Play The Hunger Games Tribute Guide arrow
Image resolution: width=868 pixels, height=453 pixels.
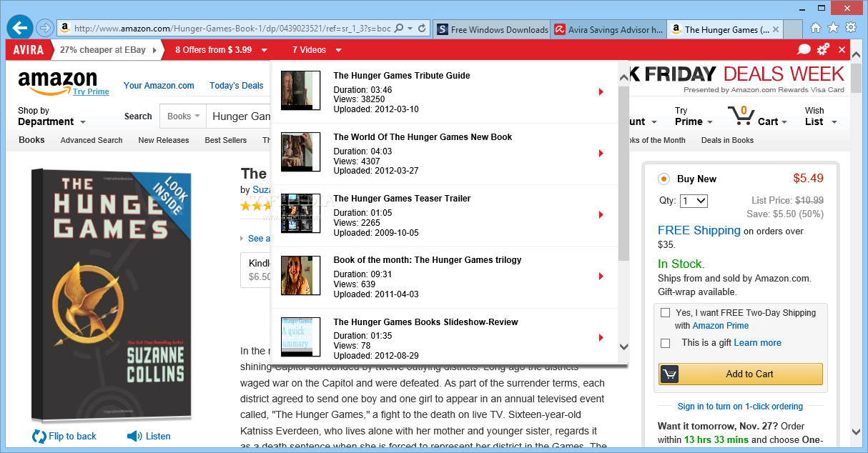coord(601,92)
